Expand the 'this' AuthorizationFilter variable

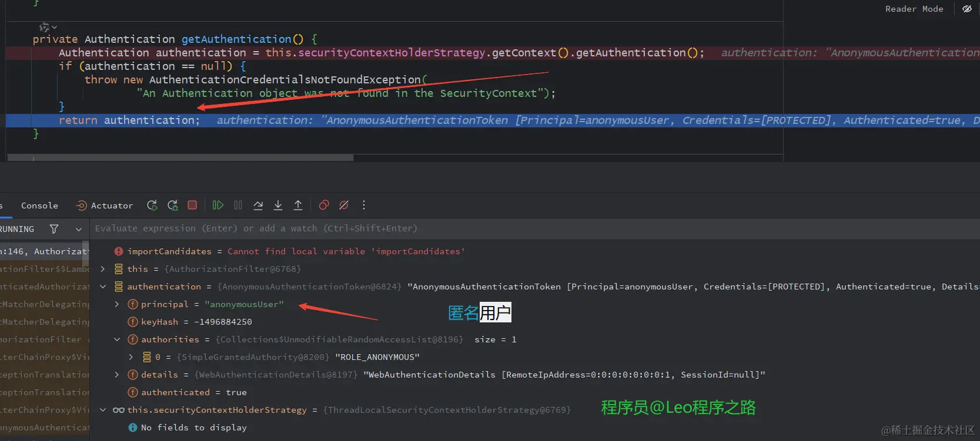[x=103, y=269]
